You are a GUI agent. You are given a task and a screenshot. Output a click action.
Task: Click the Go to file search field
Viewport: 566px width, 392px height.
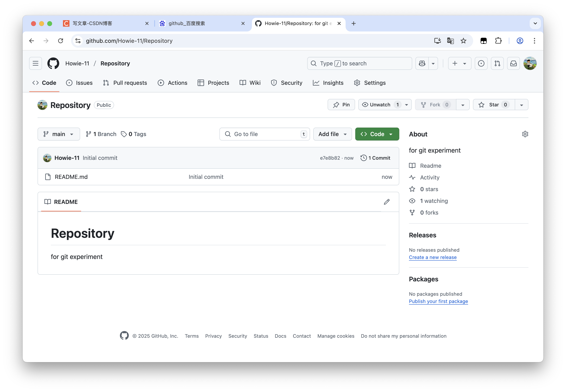click(264, 134)
